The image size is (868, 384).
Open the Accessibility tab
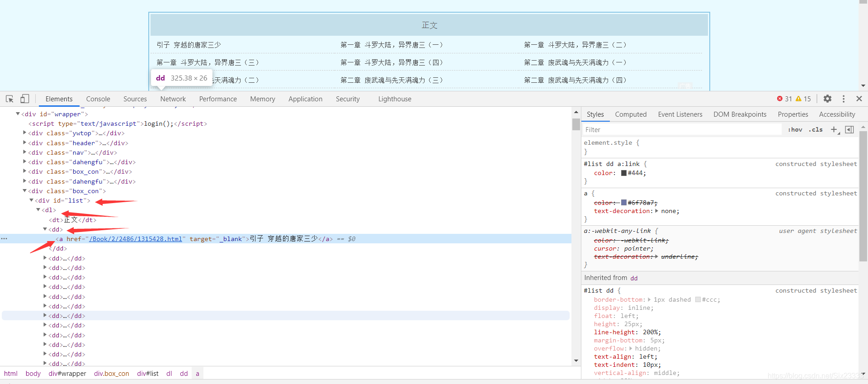[x=837, y=114]
